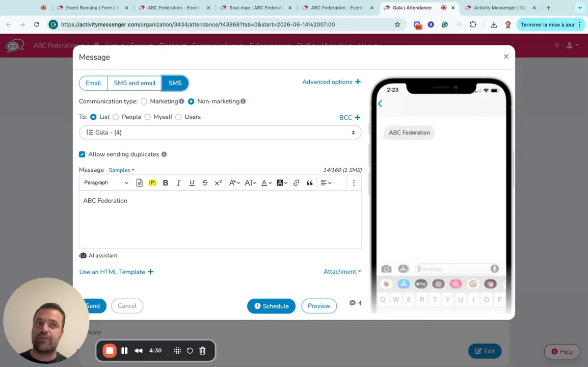This screenshot has height=367, width=588.
Task: Click the Cancel button
Action: pyautogui.click(x=127, y=306)
